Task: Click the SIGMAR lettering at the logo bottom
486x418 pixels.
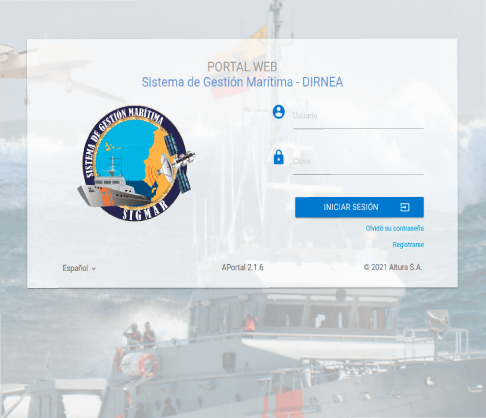Action: pos(145,210)
